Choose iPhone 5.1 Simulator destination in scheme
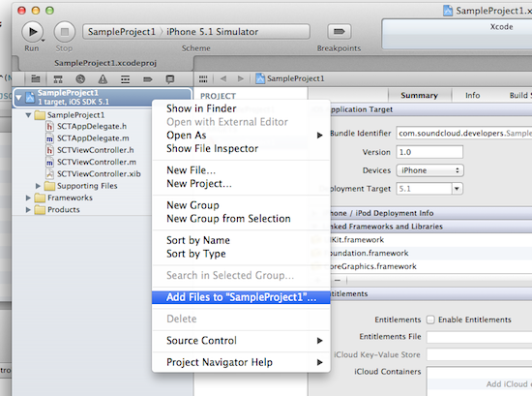 point(213,32)
